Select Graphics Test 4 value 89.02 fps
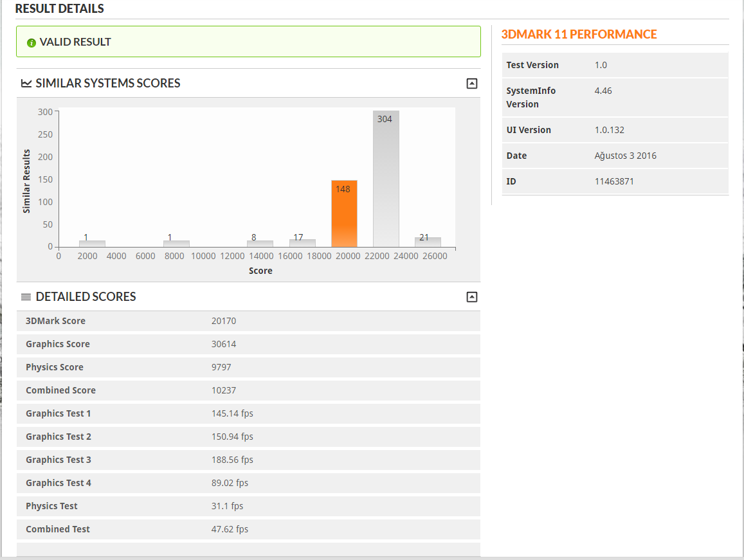This screenshot has width=744, height=560. (x=230, y=483)
